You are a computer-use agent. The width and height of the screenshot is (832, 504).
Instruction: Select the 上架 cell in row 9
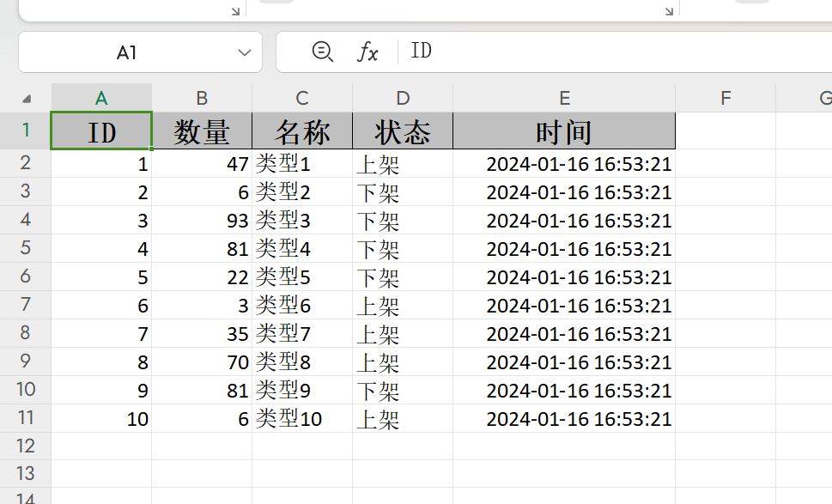pyautogui.click(x=403, y=361)
